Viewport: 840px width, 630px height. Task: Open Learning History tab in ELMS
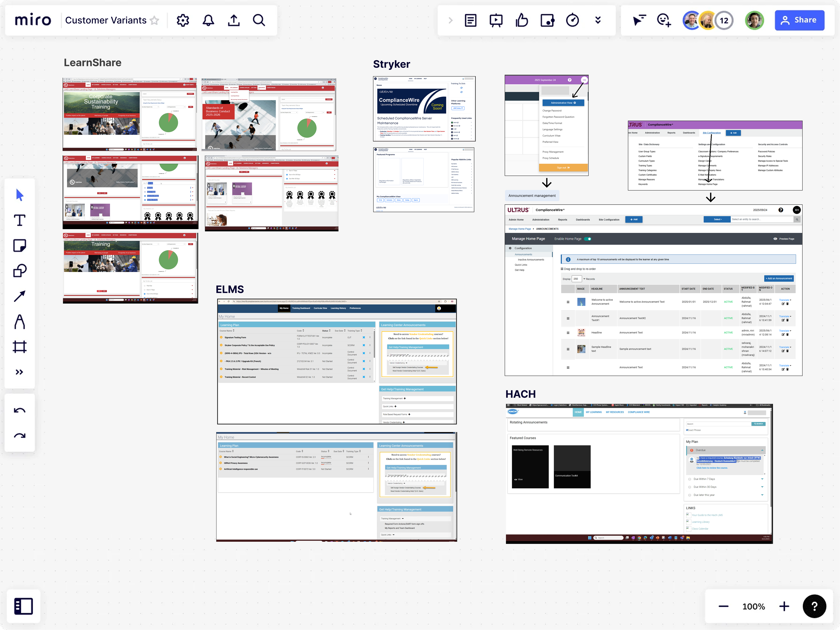tap(338, 308)
